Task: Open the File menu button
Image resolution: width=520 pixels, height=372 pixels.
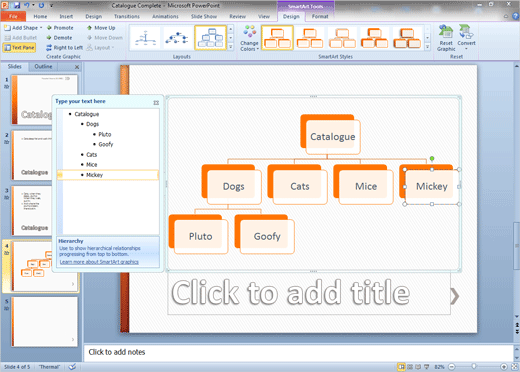Action: 13,16
